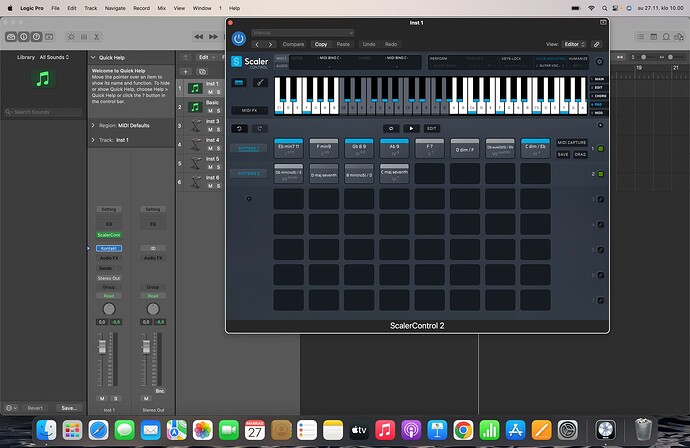Switch Scaler to keyboard view icon
Viewport: 690px width, 448px height.
pyautogui.click(x=239, y=82)
